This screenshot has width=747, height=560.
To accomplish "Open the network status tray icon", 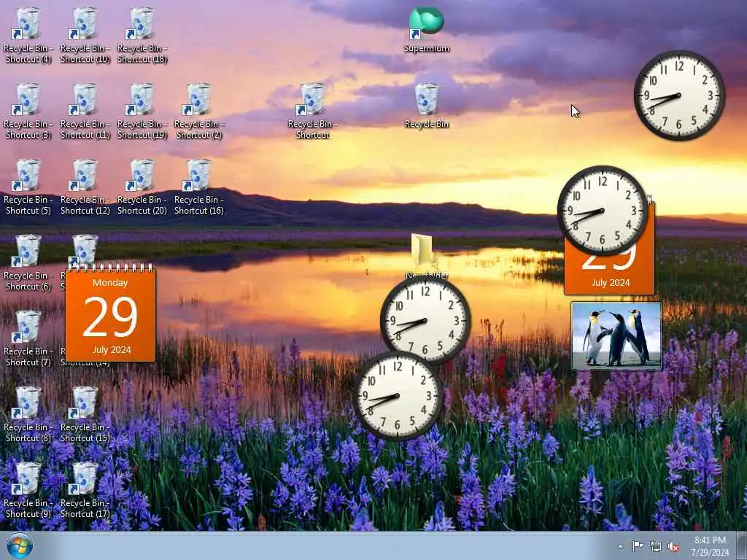I will coord(656,546).
